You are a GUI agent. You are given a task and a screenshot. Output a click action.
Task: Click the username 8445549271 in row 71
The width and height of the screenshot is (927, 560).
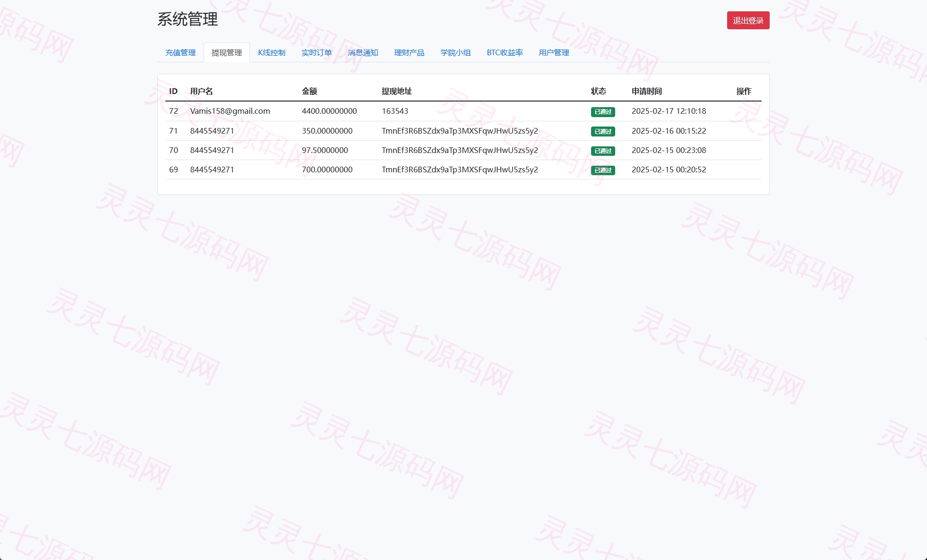click(x=212, y=131)
